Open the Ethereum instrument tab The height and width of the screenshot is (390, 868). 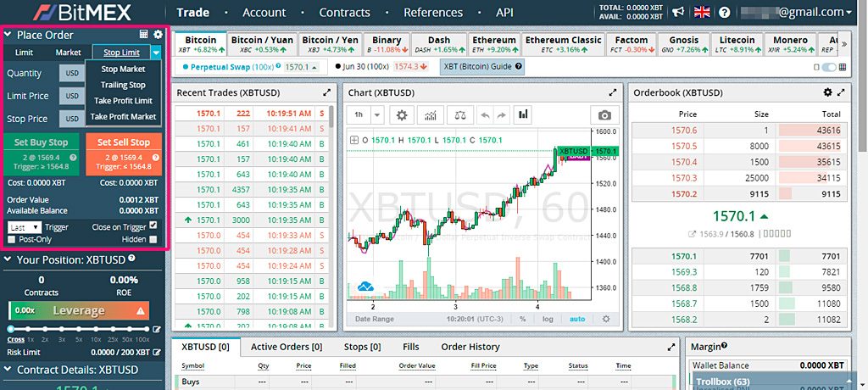pos(494,44)
